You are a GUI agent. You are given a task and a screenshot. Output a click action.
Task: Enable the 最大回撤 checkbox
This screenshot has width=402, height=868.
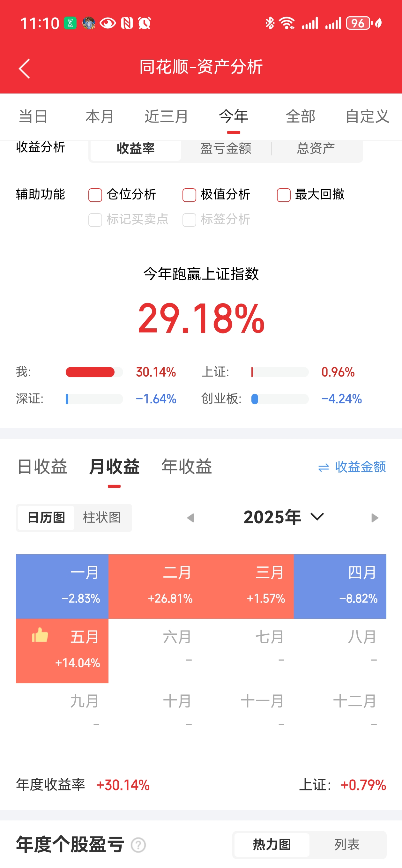284,195
